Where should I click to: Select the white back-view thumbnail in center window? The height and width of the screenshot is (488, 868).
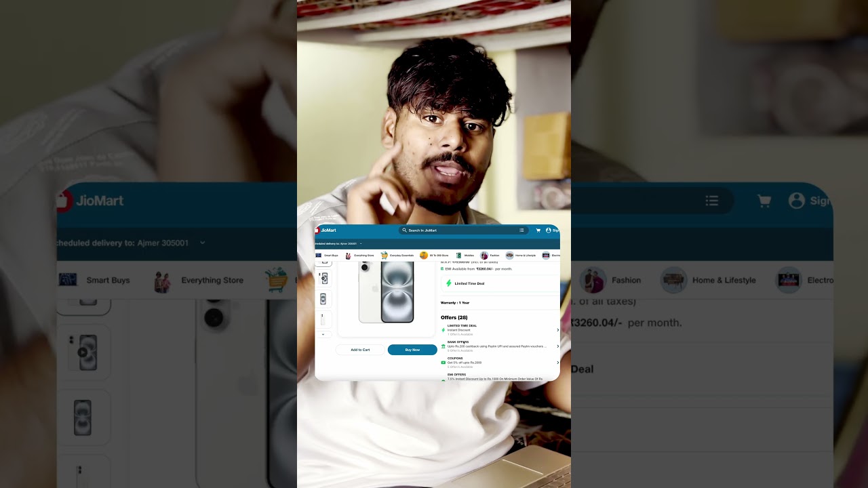click(323, 319)
